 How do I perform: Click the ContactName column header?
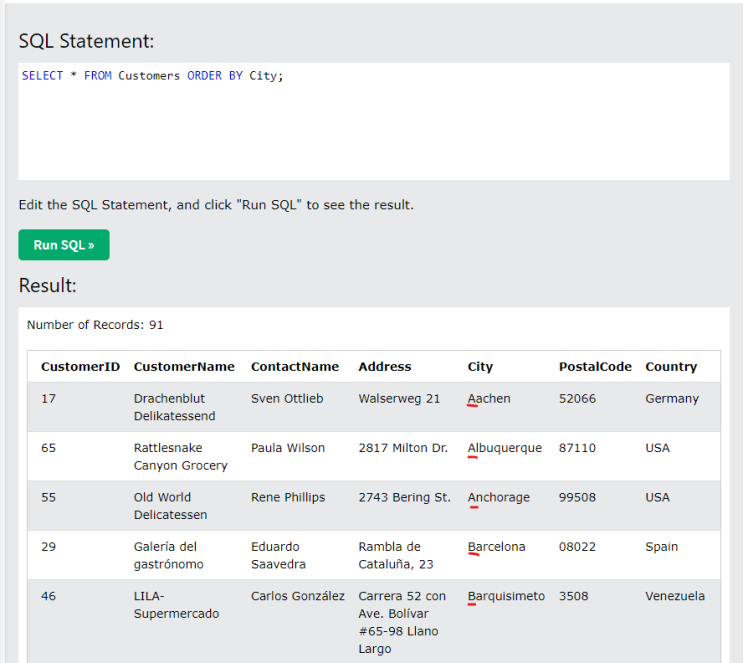[x=294, y=367]
